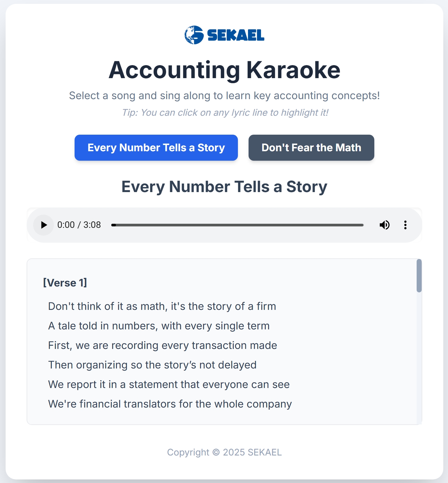The height and width of the screenshot is (483, 448).
Task: Click the Accounting Karaoke page title
Action: pyautogui.click(x=224, y=70)
